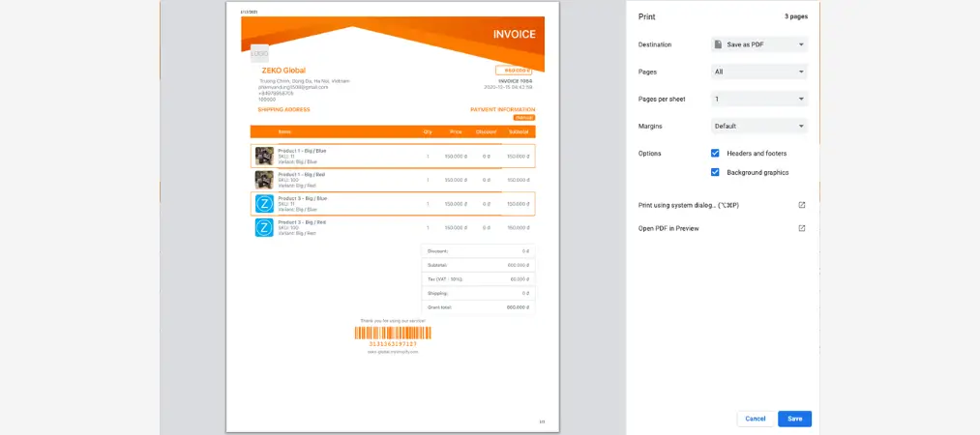Viewport: 980px width, 435px height.
Task: Click the store URL under the barcode
Action: (x=393, y=352)
